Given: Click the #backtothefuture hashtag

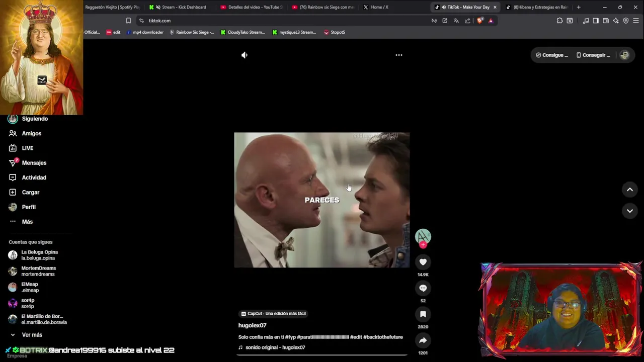Looking at the screenshot, I should tap(383, 337).
